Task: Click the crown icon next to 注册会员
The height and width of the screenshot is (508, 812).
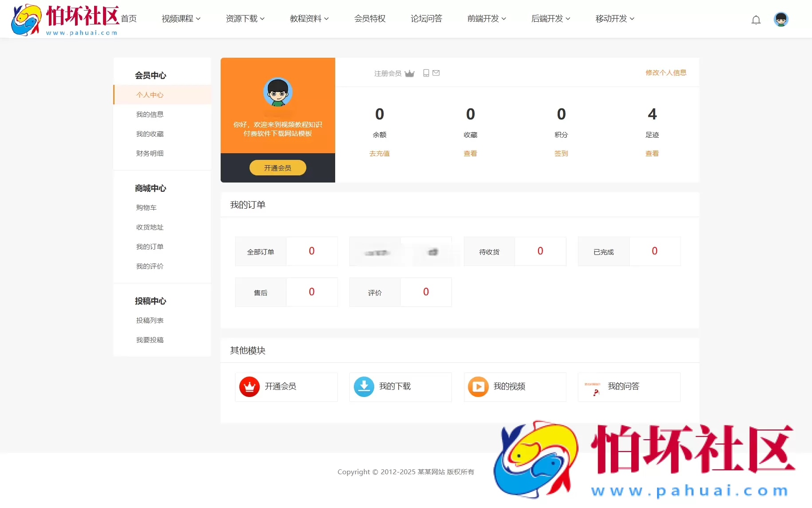Action: [410, 73]
